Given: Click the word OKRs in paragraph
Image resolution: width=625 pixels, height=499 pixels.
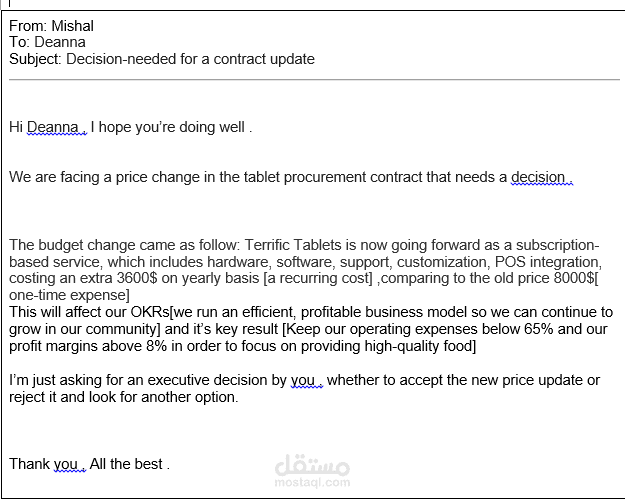Looking at the screenshot, I should point(150,312).
